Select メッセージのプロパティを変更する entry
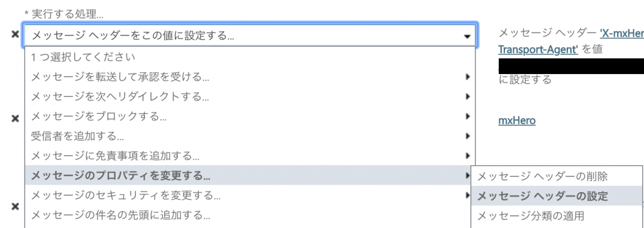The height and width of the screenshot is (228, 644). coord(250,175)
